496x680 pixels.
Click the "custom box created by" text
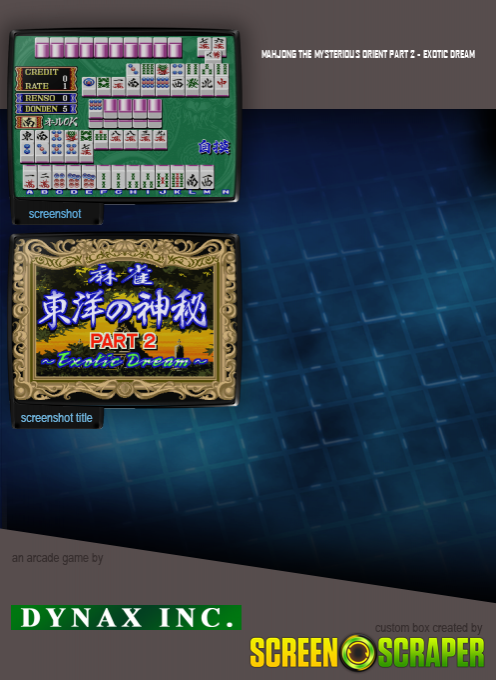428,628
